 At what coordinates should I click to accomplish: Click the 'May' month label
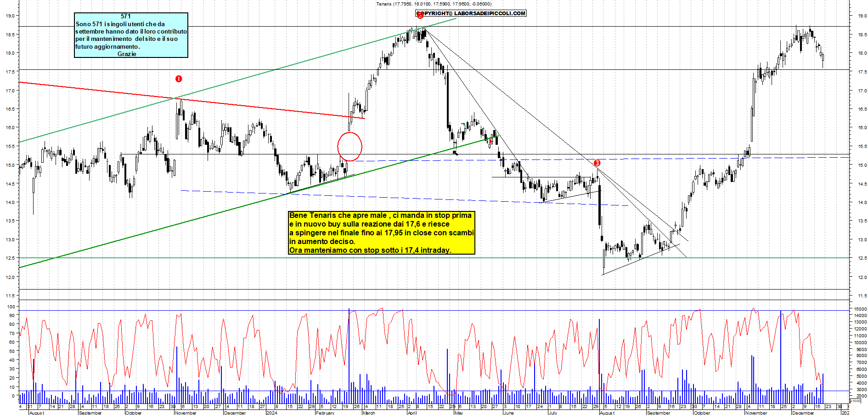point(458,413)
